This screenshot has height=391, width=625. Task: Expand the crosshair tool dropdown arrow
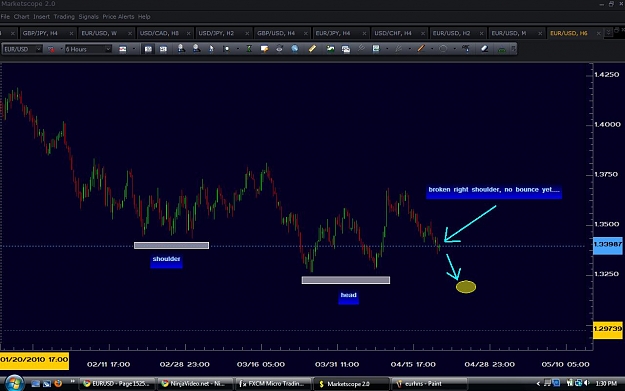238,49
